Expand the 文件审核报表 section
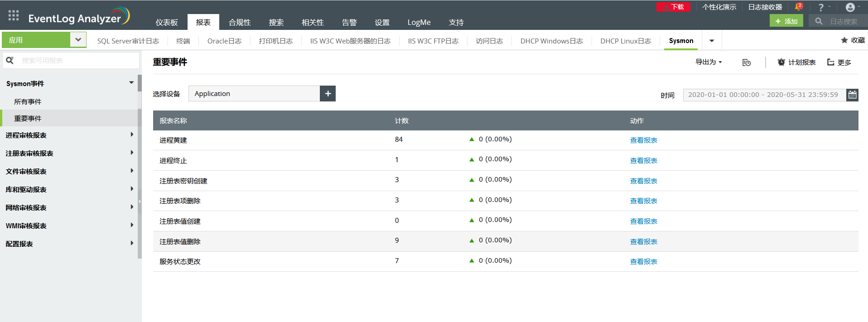This screenshot has width=868, height=322. [x=132, y=171]
